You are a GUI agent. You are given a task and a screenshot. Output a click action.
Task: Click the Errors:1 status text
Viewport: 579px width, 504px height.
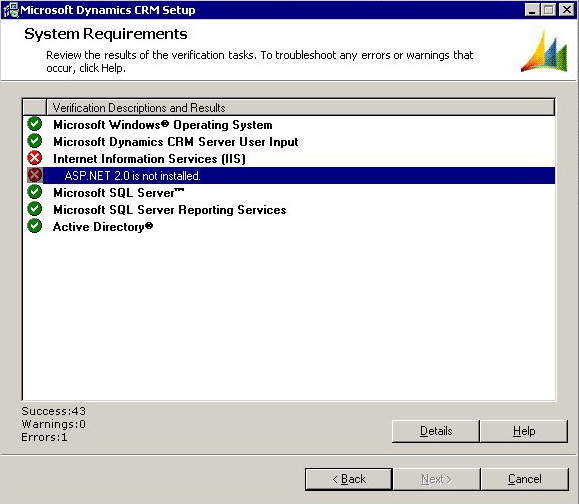44,437
